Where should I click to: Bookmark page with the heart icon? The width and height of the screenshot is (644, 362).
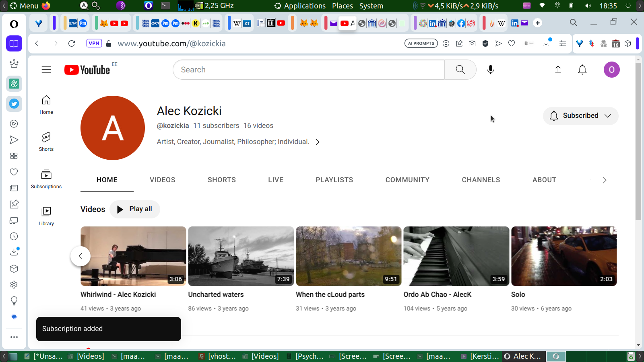coord(512,43)
